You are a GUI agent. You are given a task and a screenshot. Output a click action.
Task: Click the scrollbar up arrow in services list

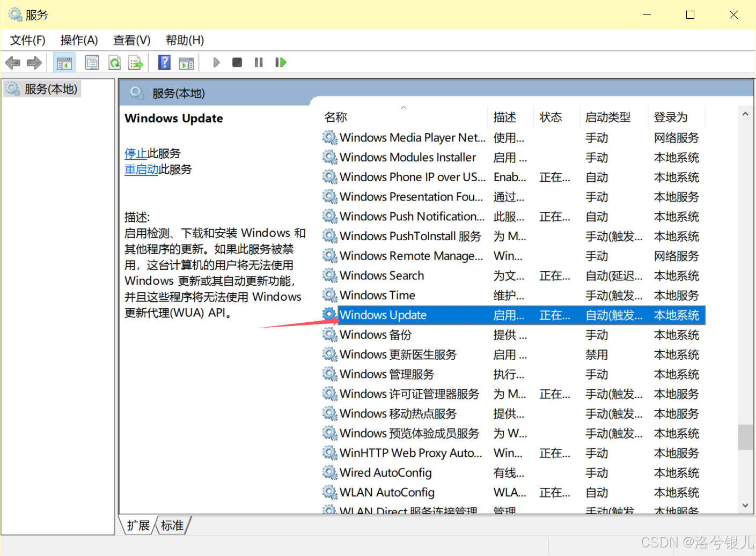[x=745, y=114]
